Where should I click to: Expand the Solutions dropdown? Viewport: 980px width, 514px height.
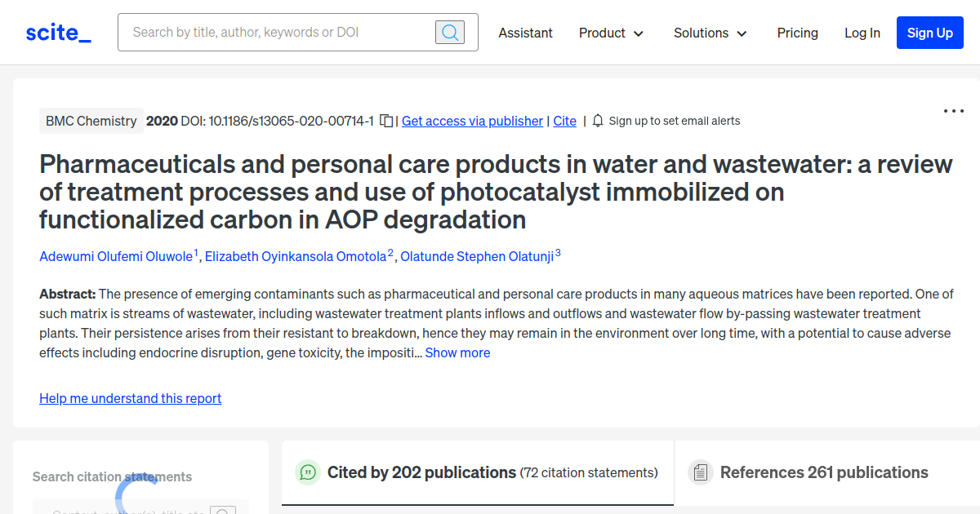[710, 33]
